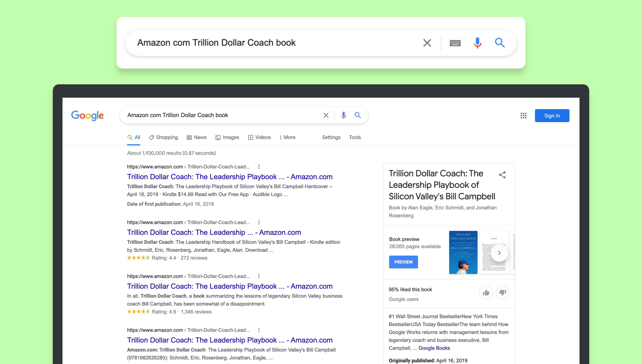The height and width of the screenshot is (364, 642).
Task: Click the blue search magnifier in results page bar
Action: [x=358, y=115]
